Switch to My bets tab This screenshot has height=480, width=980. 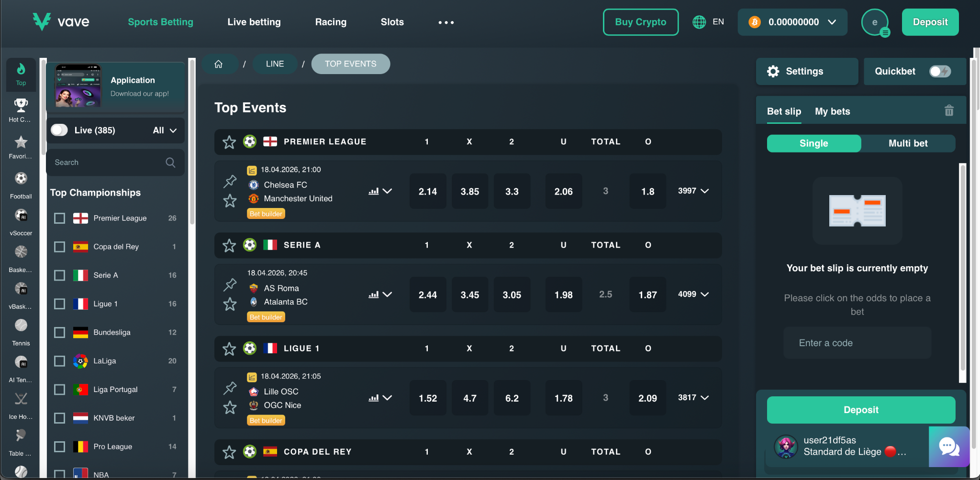click(833, 111)
